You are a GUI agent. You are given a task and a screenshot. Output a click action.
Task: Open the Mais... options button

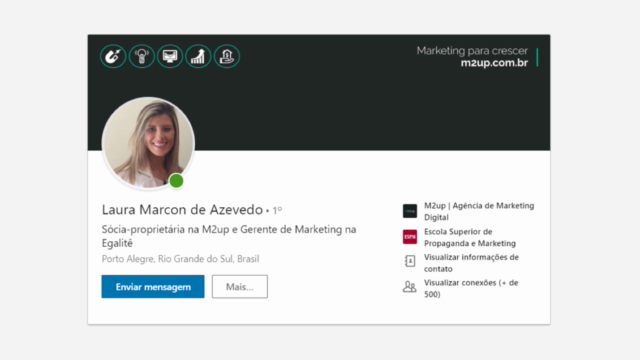(x=240, y=287)
